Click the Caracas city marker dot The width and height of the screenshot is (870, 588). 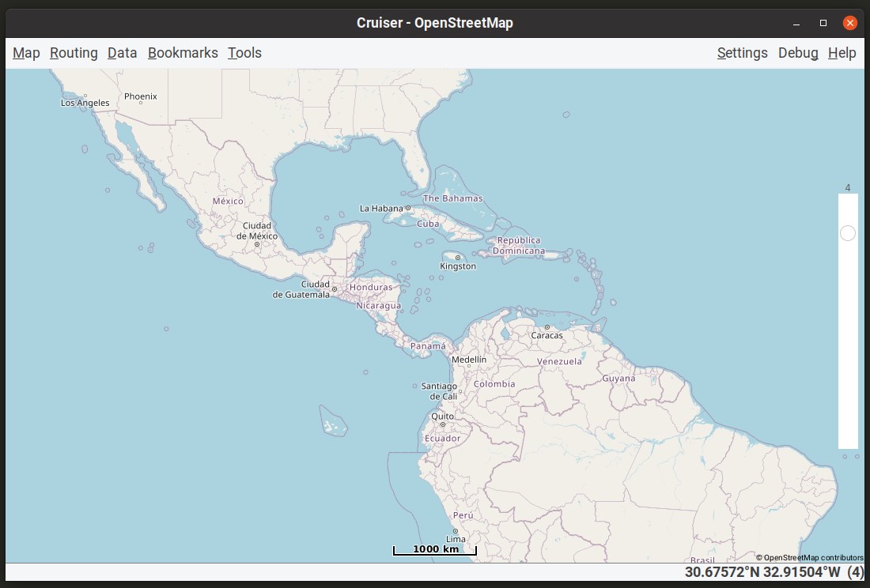pyautogui.click(x=547, y=327)
